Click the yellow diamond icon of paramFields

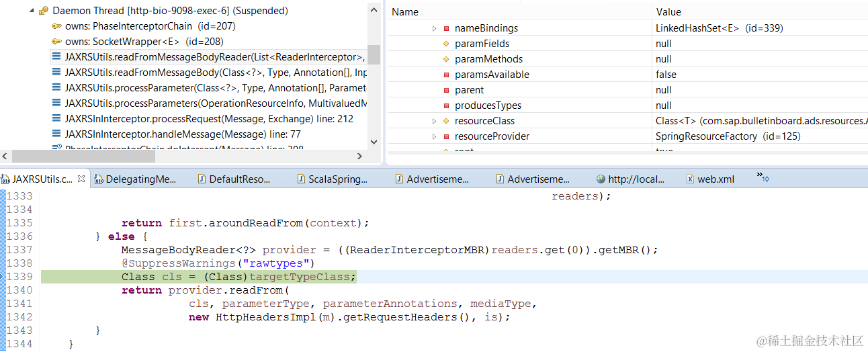coord(446,44)
